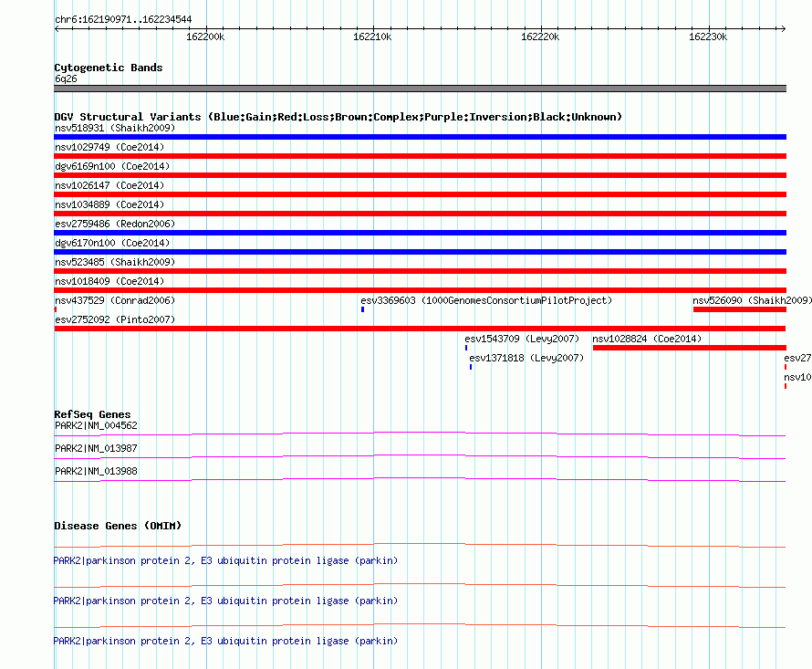
Task: Click the red loss bar under dgv6169n100
Action: [x=420, y=175]
